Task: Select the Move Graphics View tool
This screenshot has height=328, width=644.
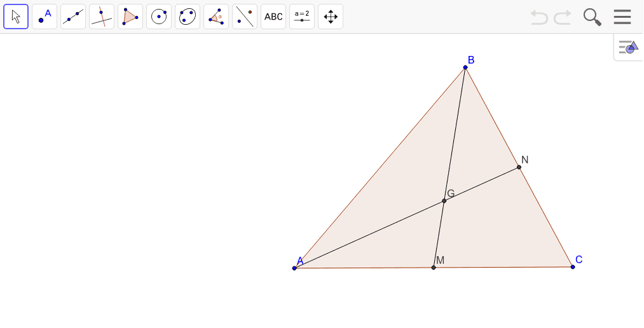Action: coord(331,17)
